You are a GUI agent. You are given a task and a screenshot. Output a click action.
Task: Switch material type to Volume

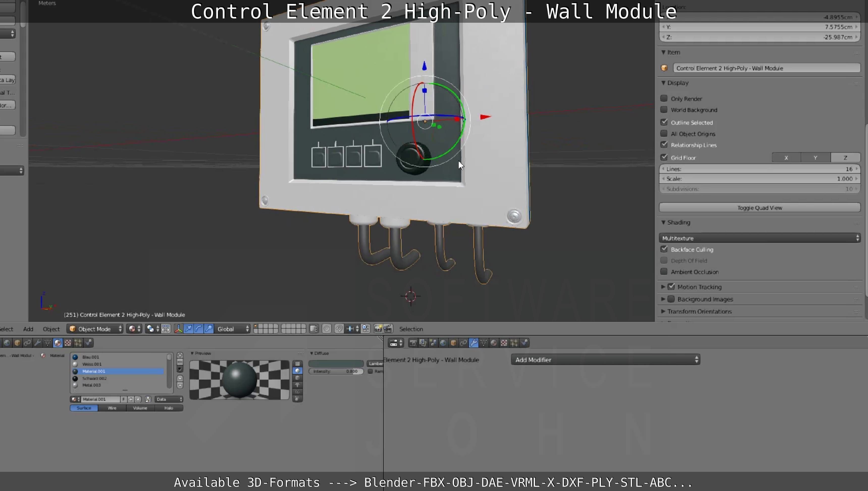(140, 408)
